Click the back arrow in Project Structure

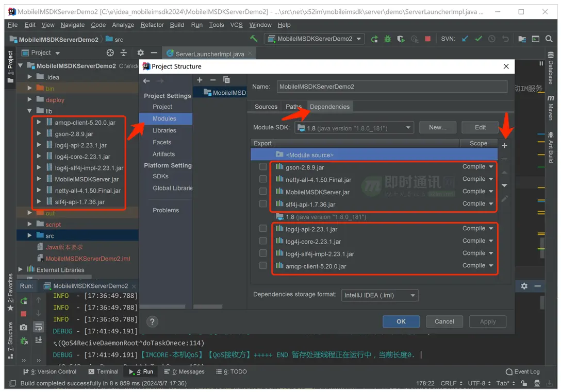tap(146, 81)
